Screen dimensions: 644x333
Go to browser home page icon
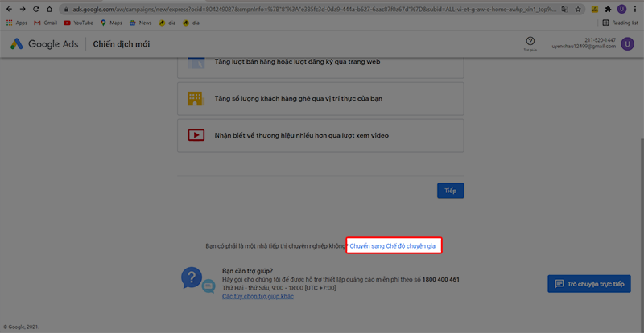point(50,9)
